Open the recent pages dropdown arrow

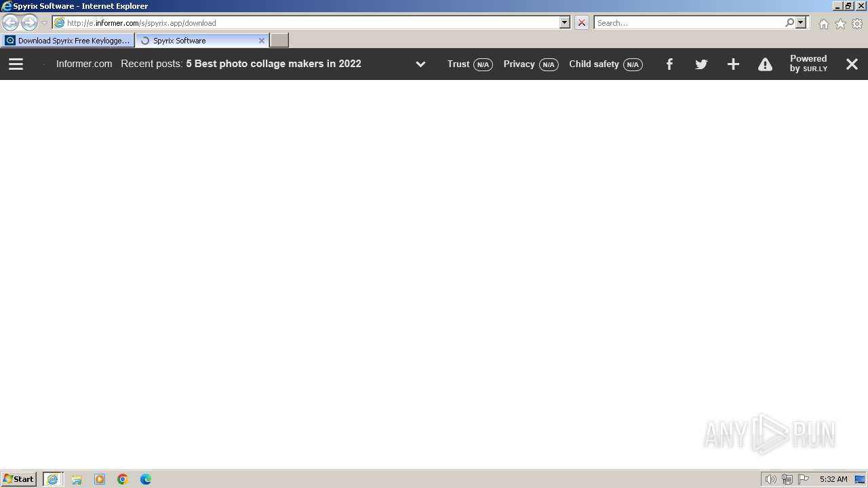[44, 22]
